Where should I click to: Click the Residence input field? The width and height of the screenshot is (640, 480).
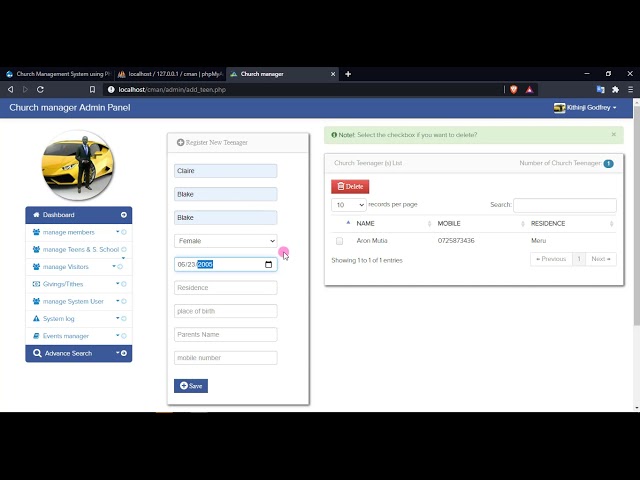226,288
